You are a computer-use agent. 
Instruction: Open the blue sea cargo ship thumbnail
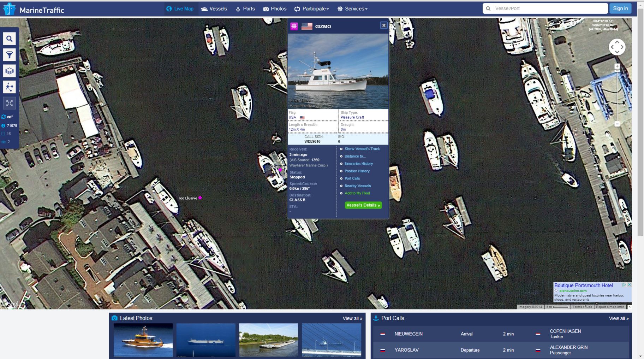(206, 340)
